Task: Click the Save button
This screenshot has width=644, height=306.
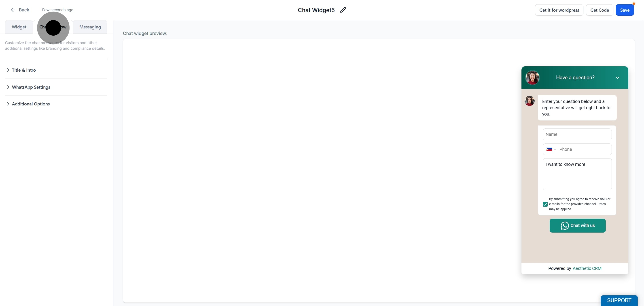Action: [625, 10]
